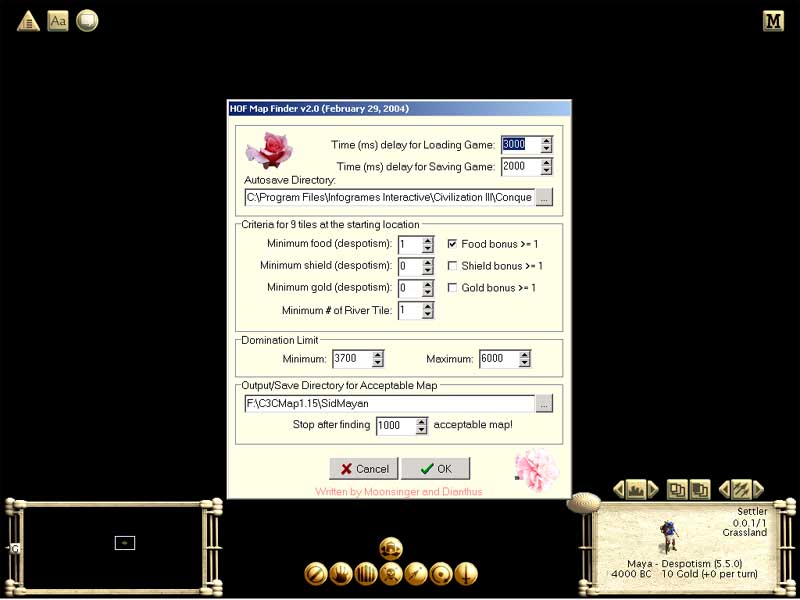This screenshot has width=800, height=600.
Task: Increase Loading Game delay with up arrow
Action: tap(546, 141)
